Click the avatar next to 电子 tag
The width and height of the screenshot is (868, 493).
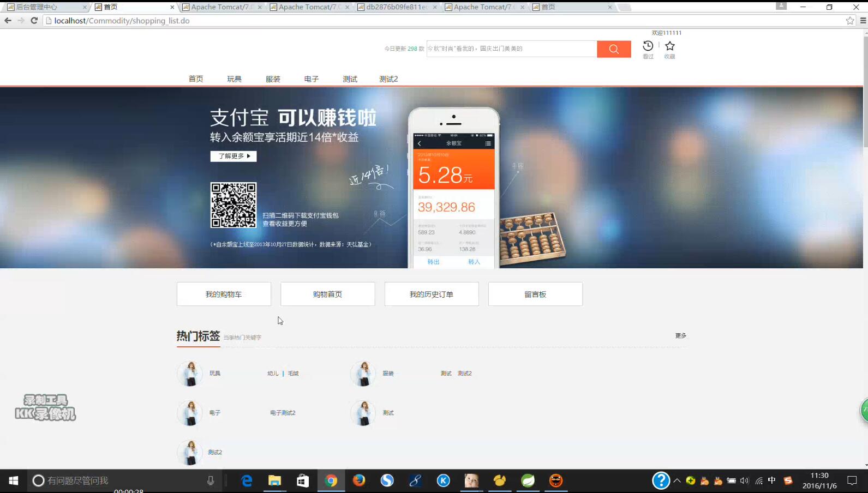pyautogui.click(x=190, y=413)
